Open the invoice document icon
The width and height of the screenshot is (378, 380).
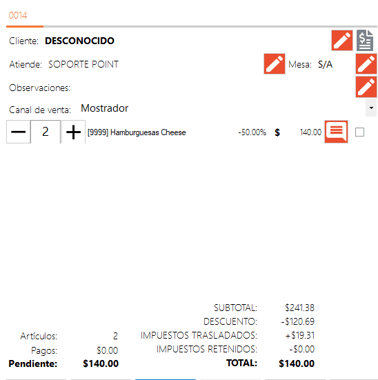pyautogui.click(x=365, y=40)
